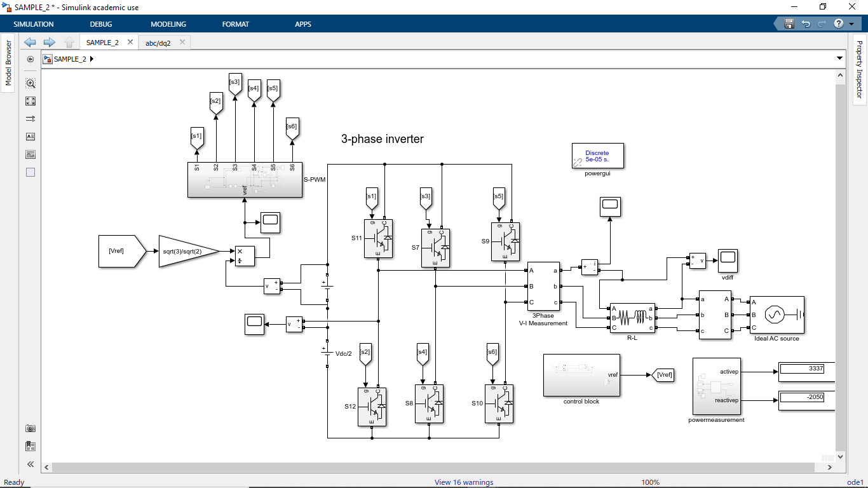This screenshot has height=488, width=868.
Task: Select the Zoom tool in palette
Action: pos(30,83)
